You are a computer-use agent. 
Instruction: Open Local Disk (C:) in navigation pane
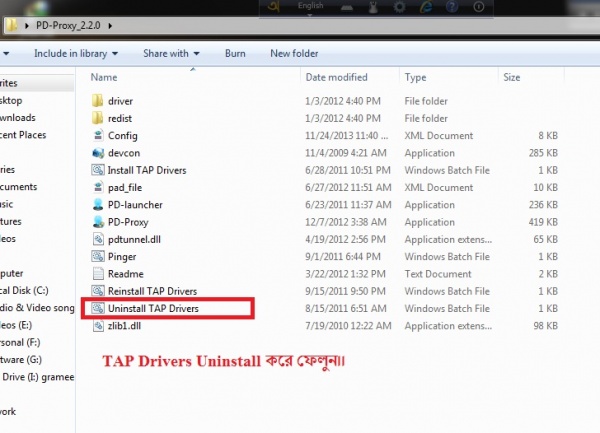pyautogui.click(x=24, y=290)
